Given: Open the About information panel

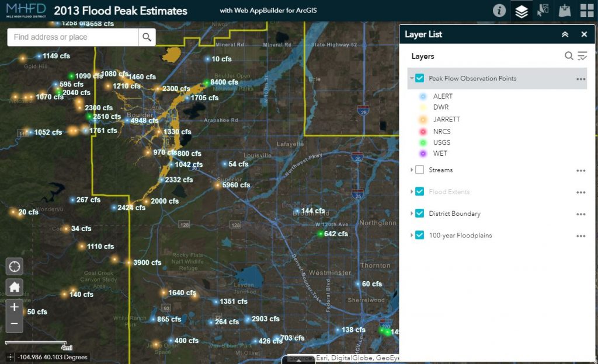Looking at the screenshot, I should [x=499, y=10].
